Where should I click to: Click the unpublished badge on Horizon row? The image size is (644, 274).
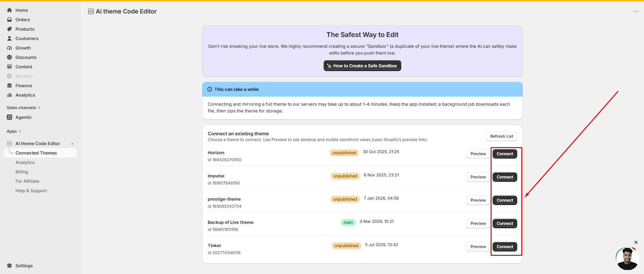point(344,153)
